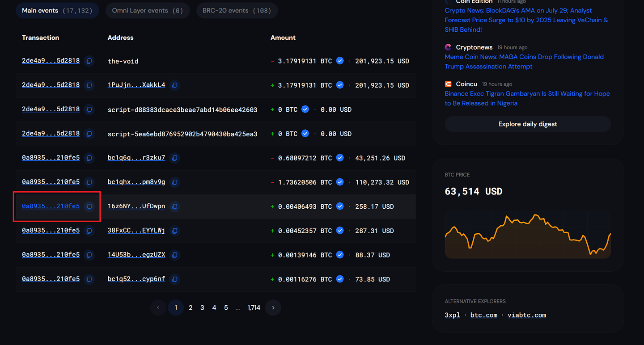Click the verified badge next to 0.00406493 BTC

point(340,206)
